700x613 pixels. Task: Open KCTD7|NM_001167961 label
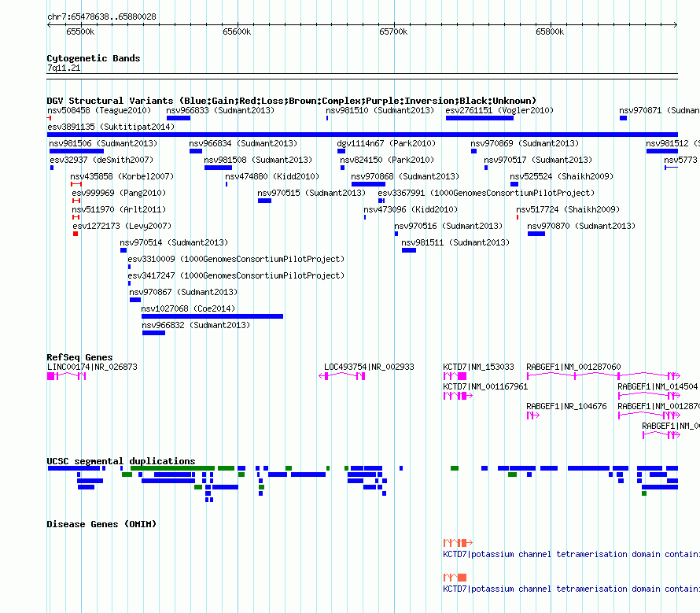tap(485, 386)
